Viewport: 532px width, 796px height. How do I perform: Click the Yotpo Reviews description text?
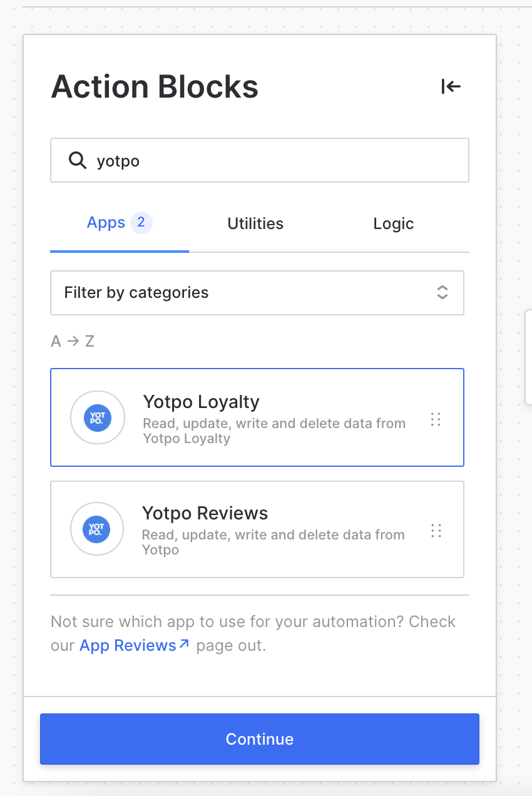[x=273, y=542]
